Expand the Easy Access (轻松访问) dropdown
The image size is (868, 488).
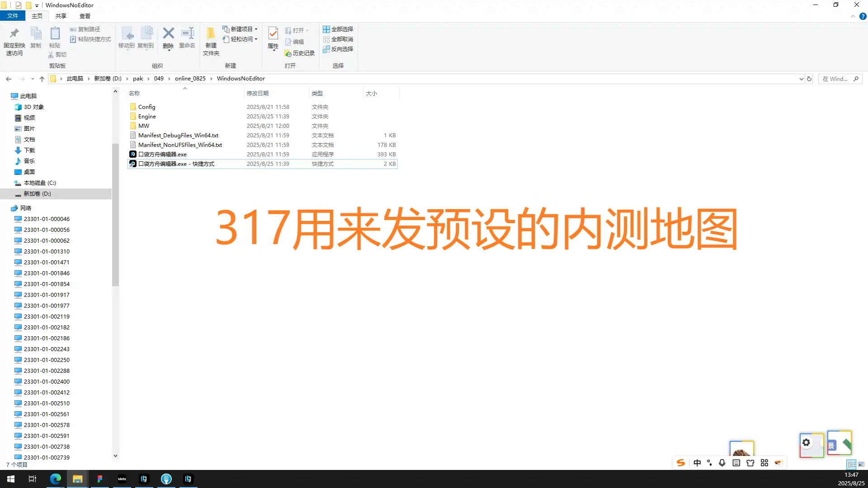[x=240, y=39]
